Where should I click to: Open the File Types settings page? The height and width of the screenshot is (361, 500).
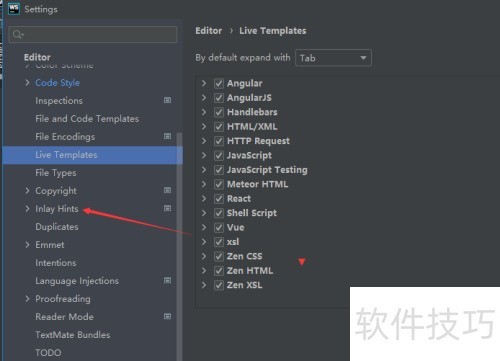(56, 173)
